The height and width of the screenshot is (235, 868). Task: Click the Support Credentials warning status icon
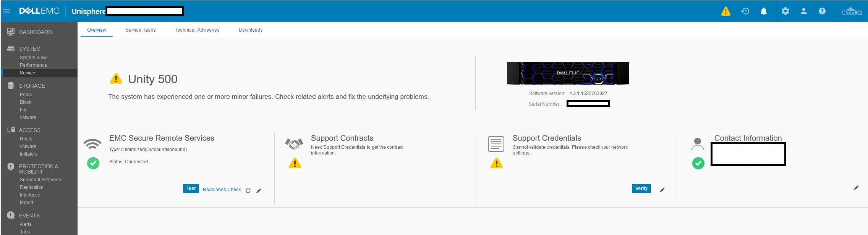coord(496,163)
